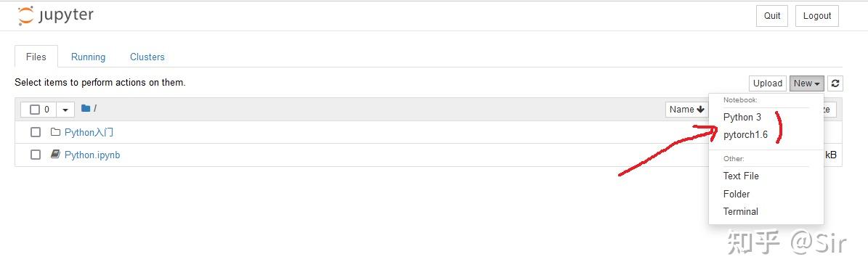Click the blue root folder icon in breadcrumb

point(85,108)
